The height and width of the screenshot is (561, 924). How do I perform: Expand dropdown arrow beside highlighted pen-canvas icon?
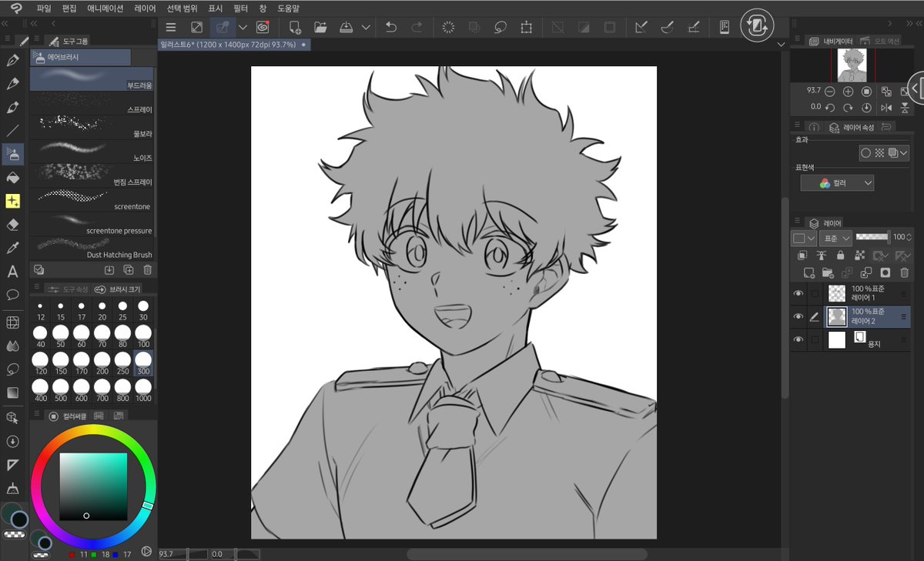(243, 27)
